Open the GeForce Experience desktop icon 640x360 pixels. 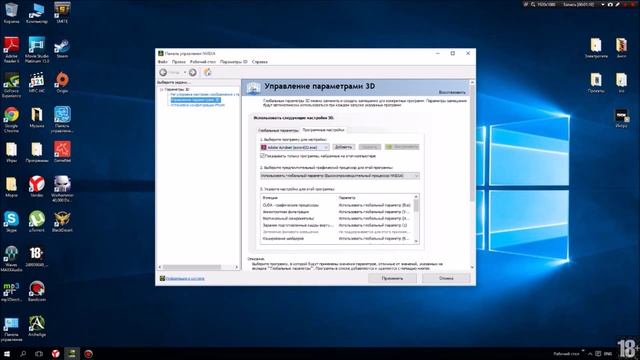tap(11, 85)
